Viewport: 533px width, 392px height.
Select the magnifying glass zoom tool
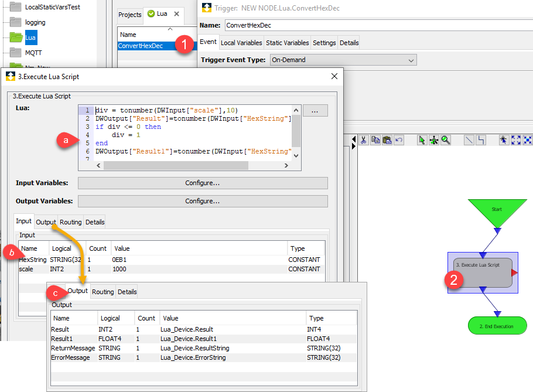click(446, 140)
